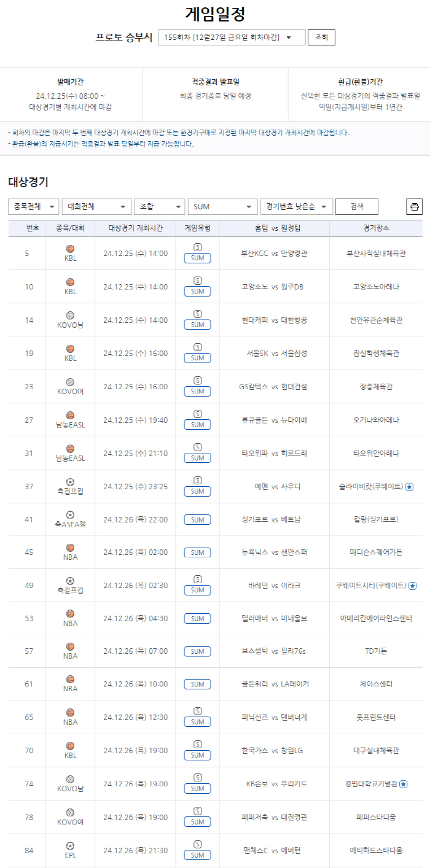430x868 pixels.
Task: Open the 종목전체 sport filter dropdown
Action: click(34, 207)
